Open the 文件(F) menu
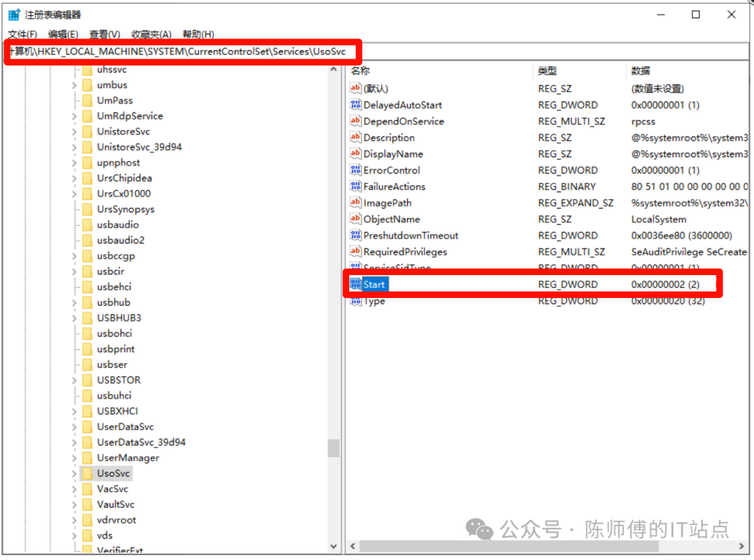This screenshot has height=560, width=754. 22,34
